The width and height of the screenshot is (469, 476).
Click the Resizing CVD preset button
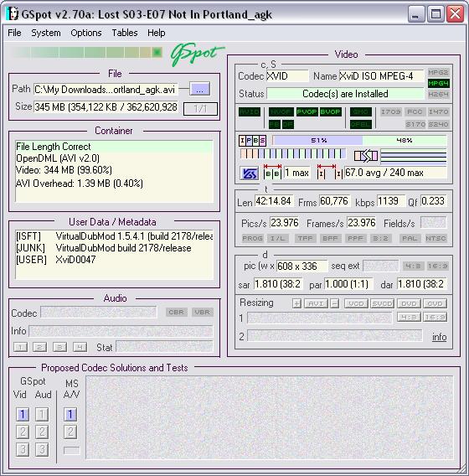435,303
